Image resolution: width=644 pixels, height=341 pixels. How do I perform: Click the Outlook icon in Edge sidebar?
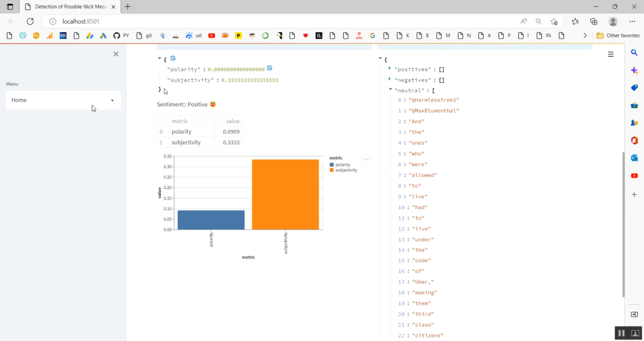(634, 158)
